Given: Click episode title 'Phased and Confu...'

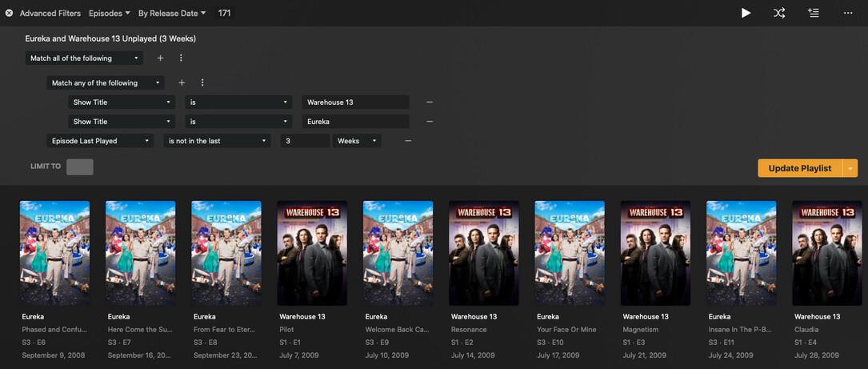Looking at the screenshot, I should (54, 330).
